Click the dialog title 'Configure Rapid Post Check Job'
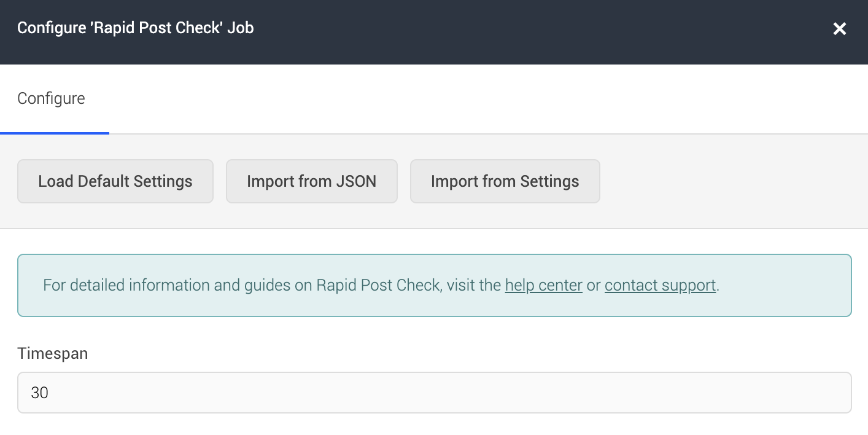Image resolution: width=868 pixels, height=435 pixels. (x=135, y=28)
